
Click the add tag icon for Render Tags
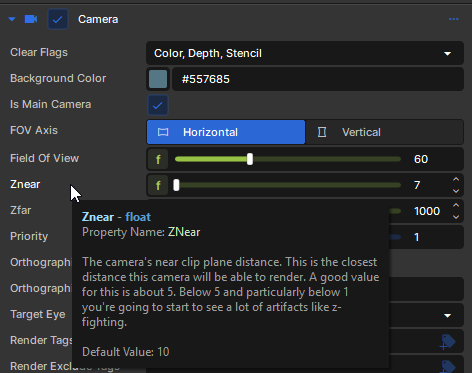(447, 342)
